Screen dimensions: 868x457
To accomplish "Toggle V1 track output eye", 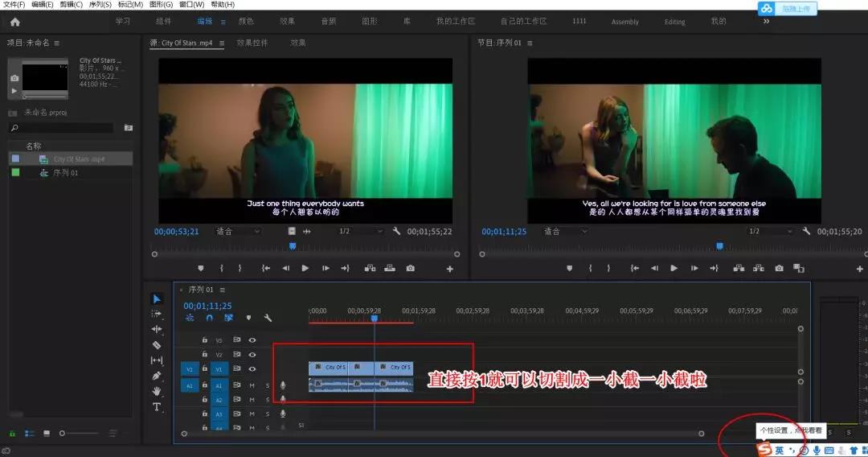I will 252,369.
